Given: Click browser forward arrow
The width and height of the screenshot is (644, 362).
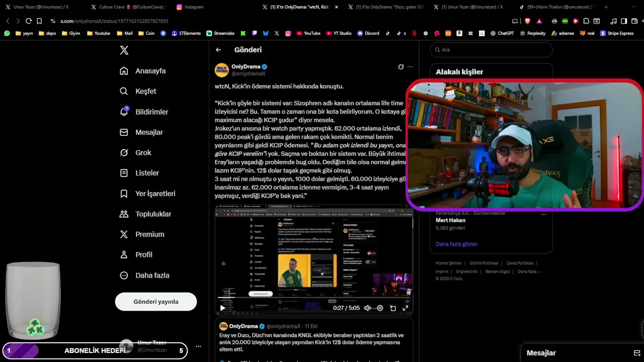Looking at the screenshot, I should coord(18,21).
